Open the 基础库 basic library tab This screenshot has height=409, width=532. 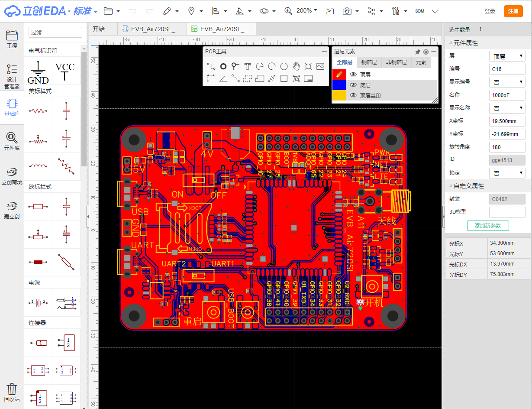[x=12, y=107]
